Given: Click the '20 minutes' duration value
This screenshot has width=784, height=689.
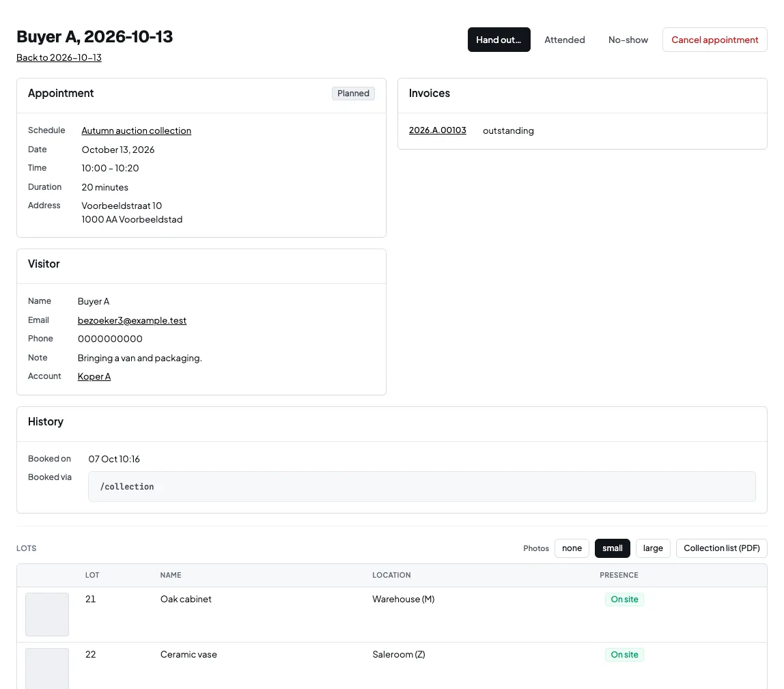Looking at the screenshot, I should coord(104,187).
